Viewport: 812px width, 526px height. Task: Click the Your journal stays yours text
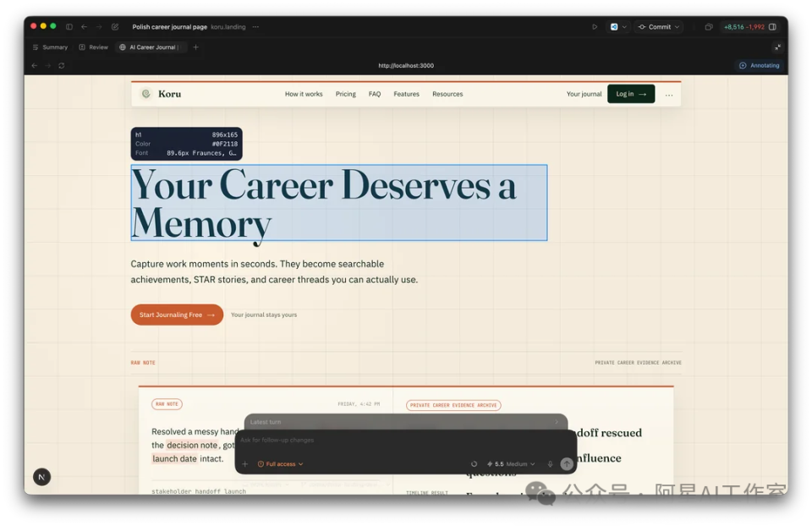coord(264,315)
